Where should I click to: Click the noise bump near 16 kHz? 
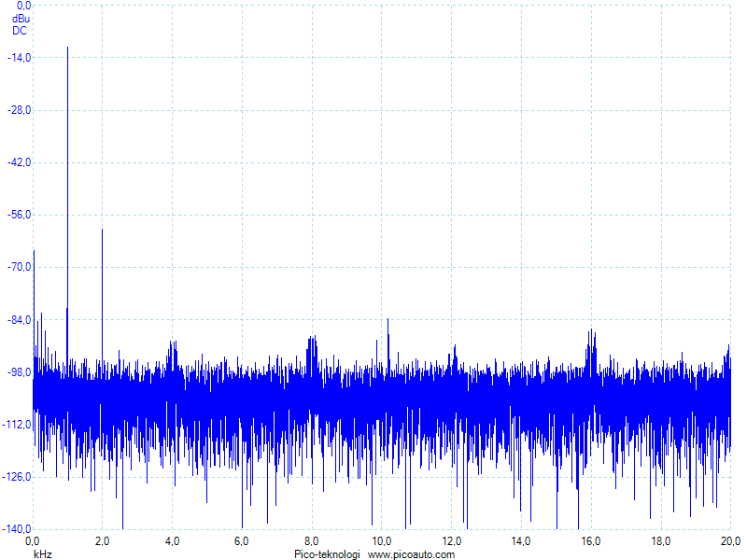(x=591, y=353)
